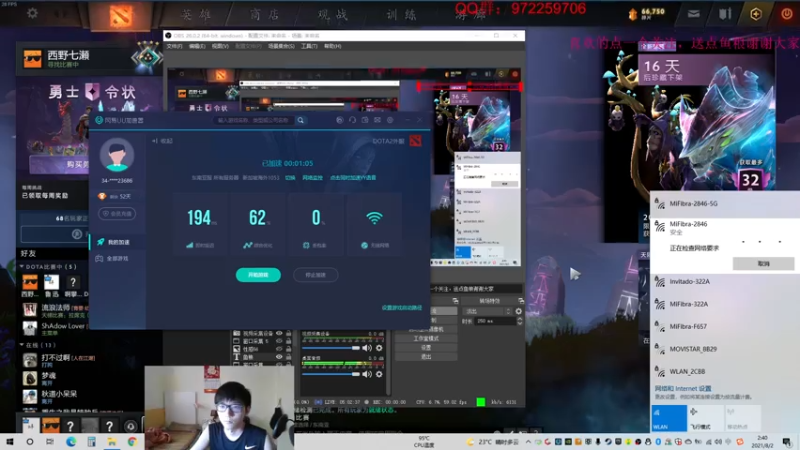The height and width of the screenshot is (450, 800).
Task: Open the Watch (观战) tab in Dota 2
Action: (x=333, y=15)
